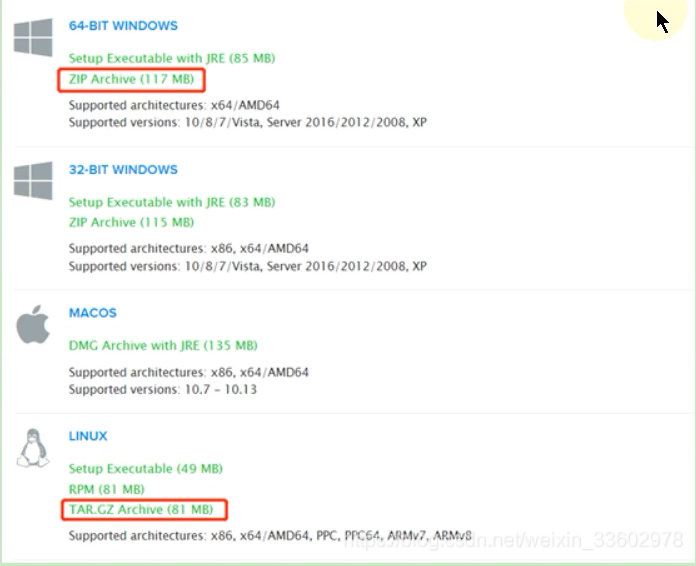Download the TAR.GZ Archive (81 MB)
The height and width of the screenshot is (566, 696).
(x=141, y=509)
